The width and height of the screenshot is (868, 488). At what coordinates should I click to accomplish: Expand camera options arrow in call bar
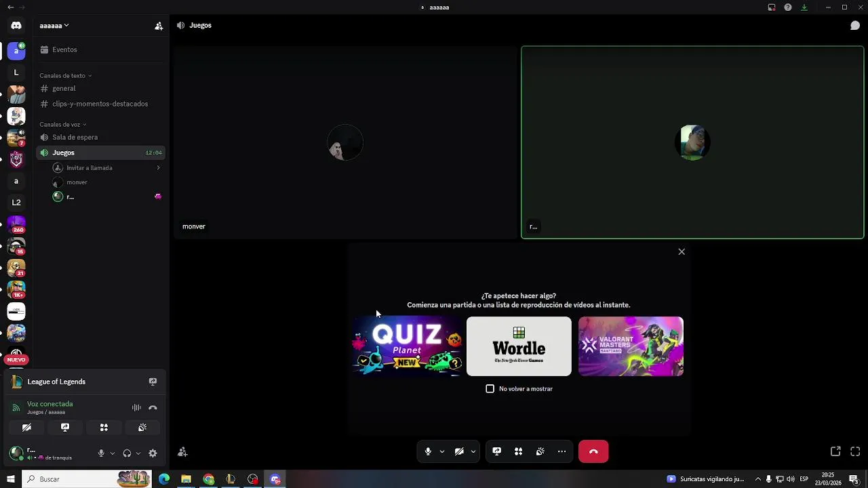click(473, 451)
